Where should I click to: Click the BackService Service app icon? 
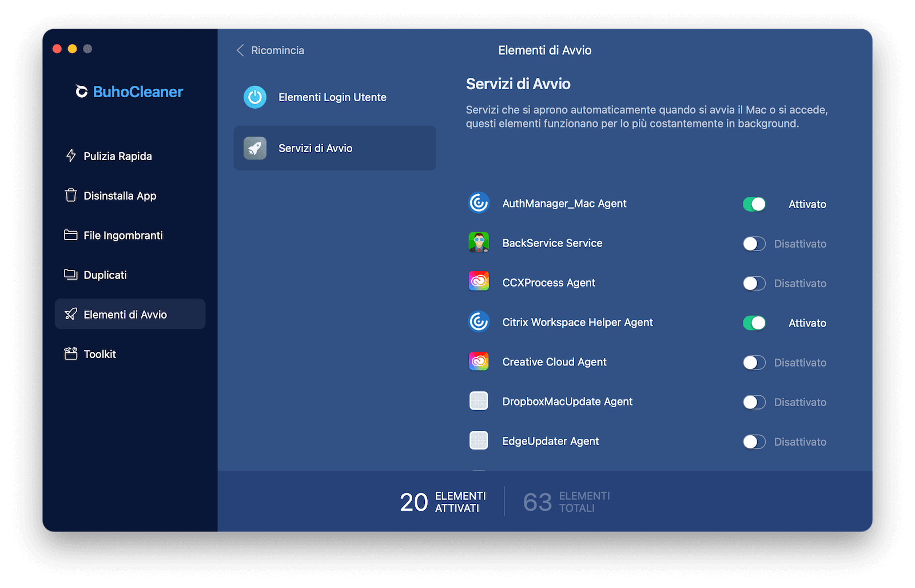coord(479,243)
